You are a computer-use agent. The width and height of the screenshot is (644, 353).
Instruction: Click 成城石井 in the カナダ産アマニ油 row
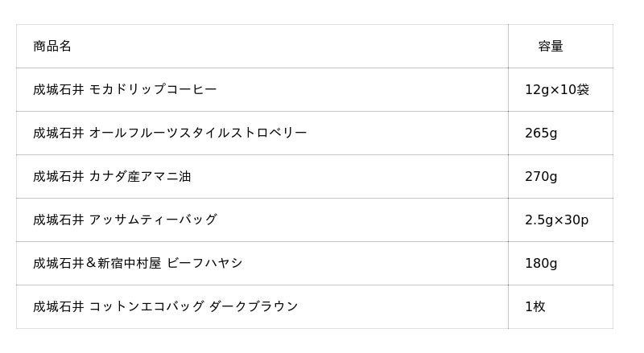(58, 177)
